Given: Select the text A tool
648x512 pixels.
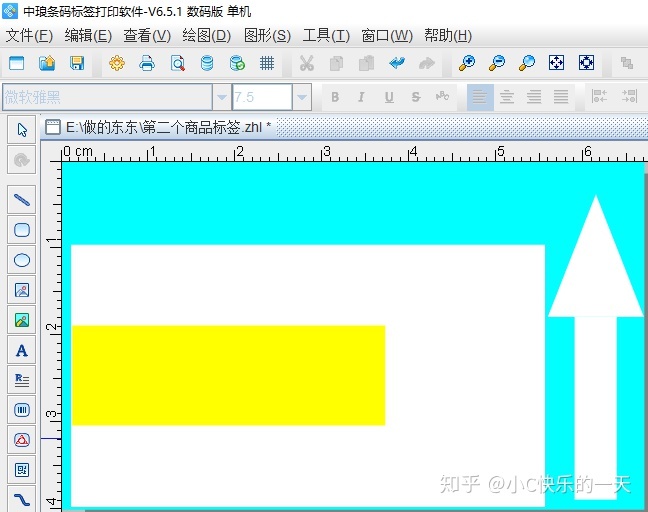Looking at the screenshot, I should pos(21,350).
